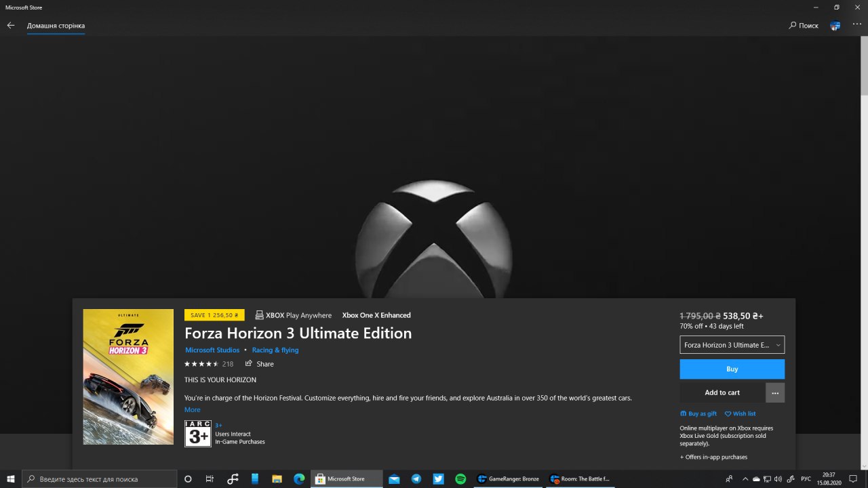Open the See more menu in header
Screen dimensions: 868x488
pos(857,24)
